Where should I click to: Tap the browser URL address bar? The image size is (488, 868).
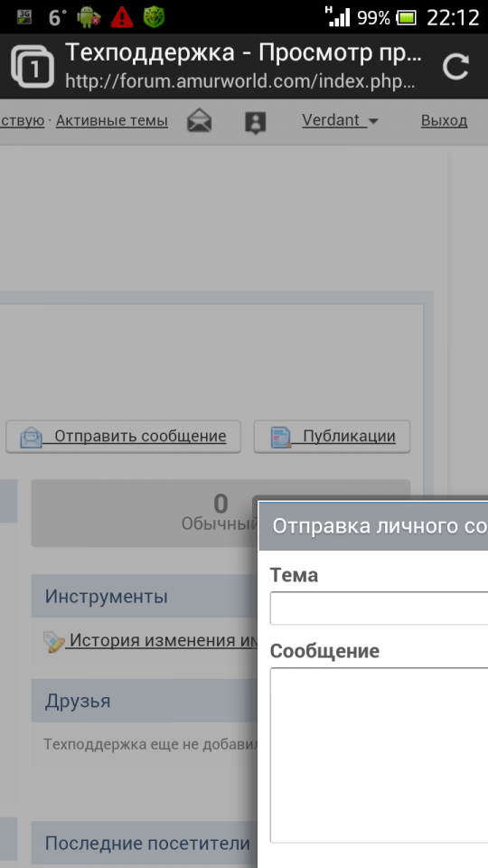point(240,82)
